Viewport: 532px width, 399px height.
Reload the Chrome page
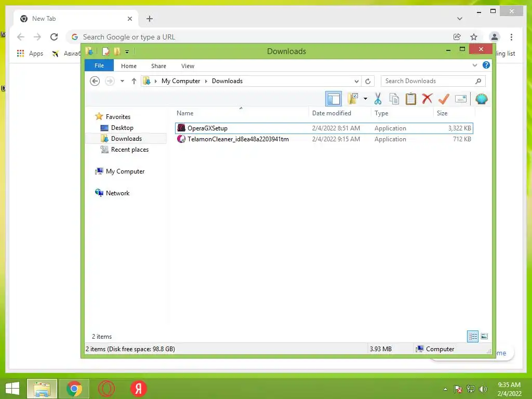tap(54, 37)
